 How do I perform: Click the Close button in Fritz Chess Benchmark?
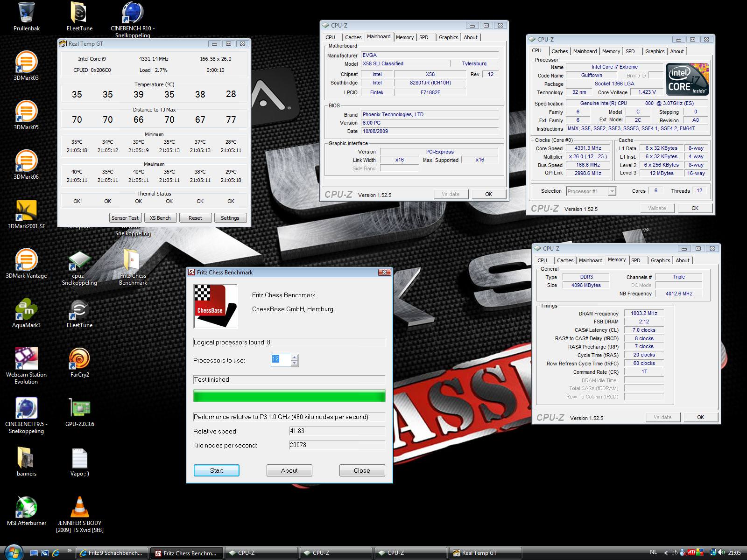coord(362,470)
